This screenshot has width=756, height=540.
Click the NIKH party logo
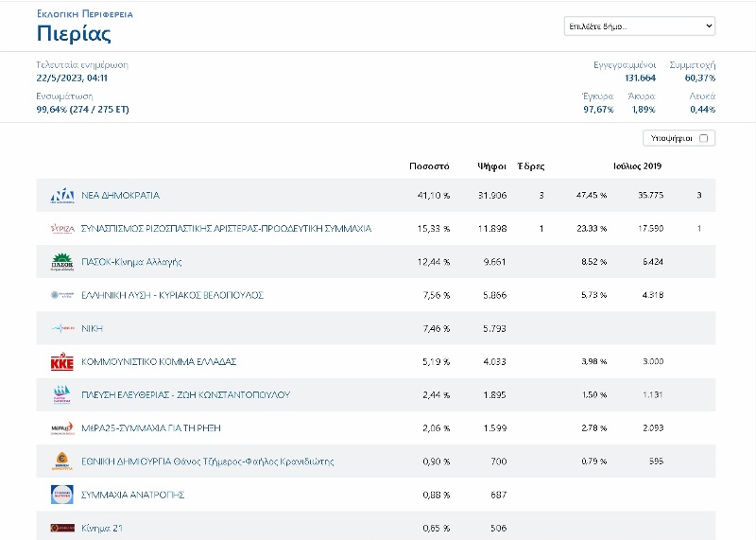[62, 328]
